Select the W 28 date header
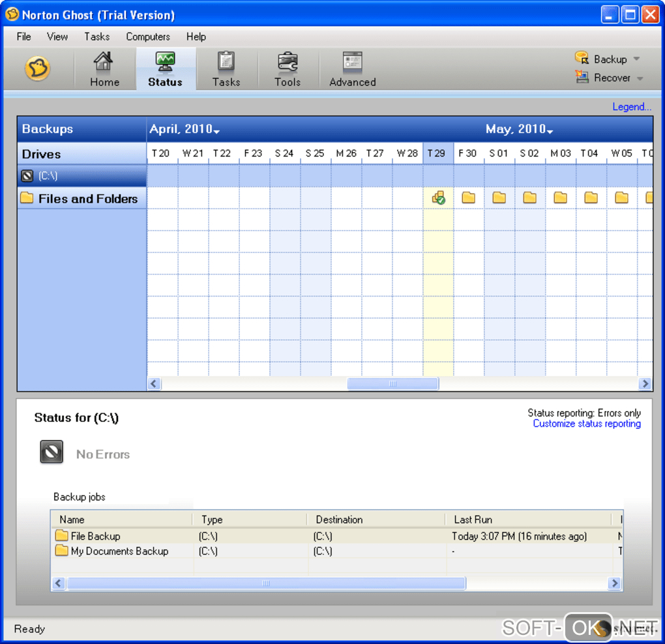Screen dimensions: 665x644 pos(407,153)
